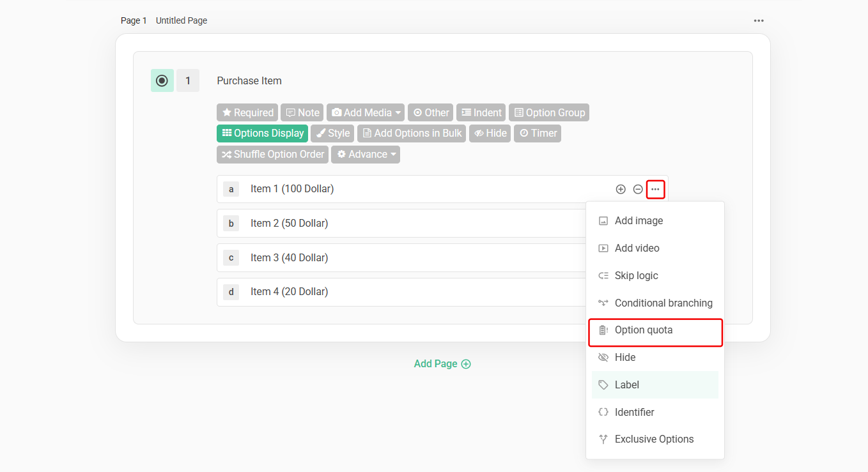Image resolution: width=868 pixels, height=472 pixels.
Task: Click the Conditional branching icon
Action: (603, 303)
